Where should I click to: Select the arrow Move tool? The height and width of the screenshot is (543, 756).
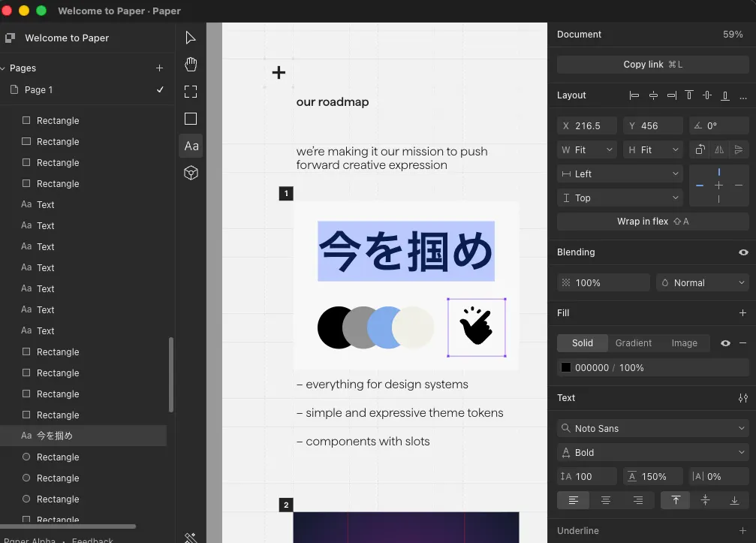click(x=191, y=38)
